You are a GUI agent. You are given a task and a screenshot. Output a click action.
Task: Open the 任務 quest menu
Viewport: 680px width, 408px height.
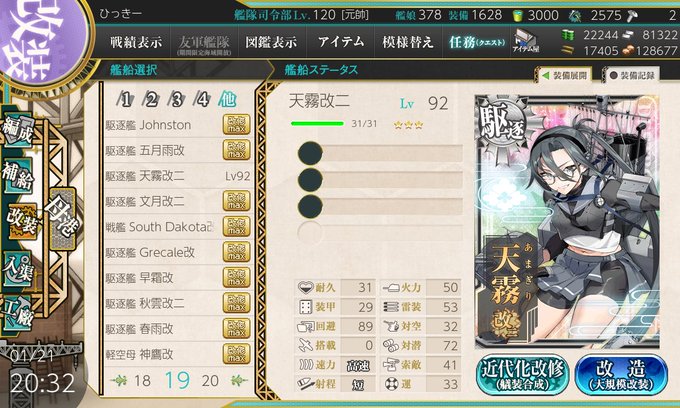tap(477, 42)
